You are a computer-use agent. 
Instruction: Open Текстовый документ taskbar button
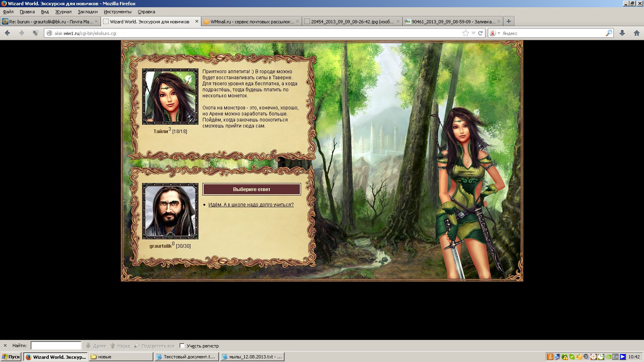186,357
